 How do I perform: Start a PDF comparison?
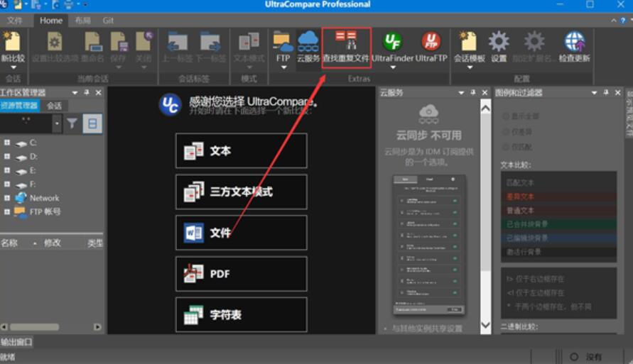(242, 274)
